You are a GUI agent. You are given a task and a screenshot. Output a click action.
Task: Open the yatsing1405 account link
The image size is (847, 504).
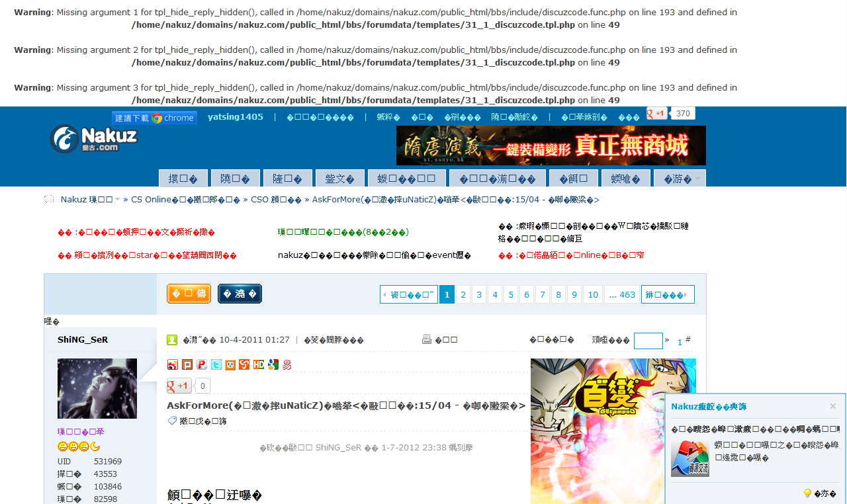click(x=236, y=117)
